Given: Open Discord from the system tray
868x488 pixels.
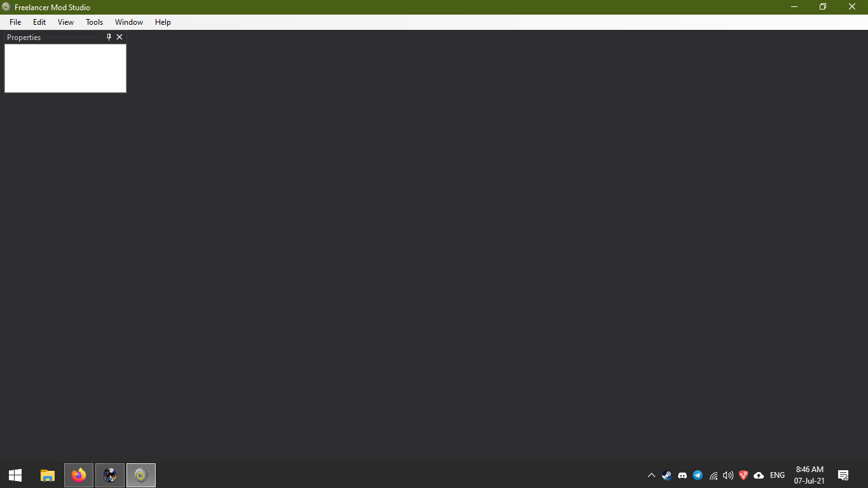Looking at the screenshot, I should coord(682,475).
